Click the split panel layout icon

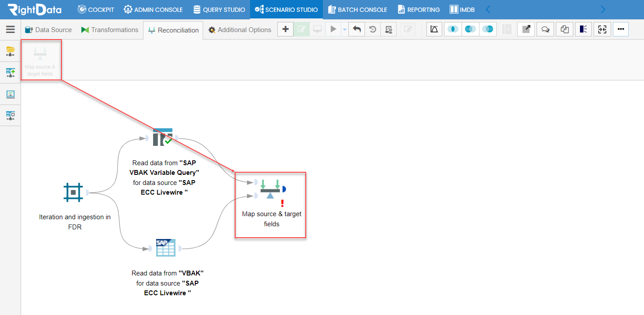tap(583, 29)
